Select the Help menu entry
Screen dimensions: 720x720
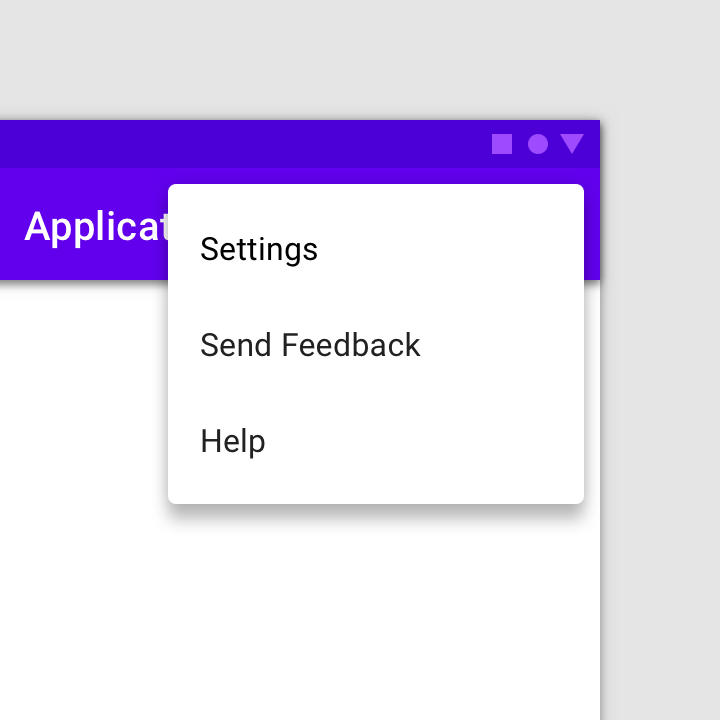[x=376, y=441]
